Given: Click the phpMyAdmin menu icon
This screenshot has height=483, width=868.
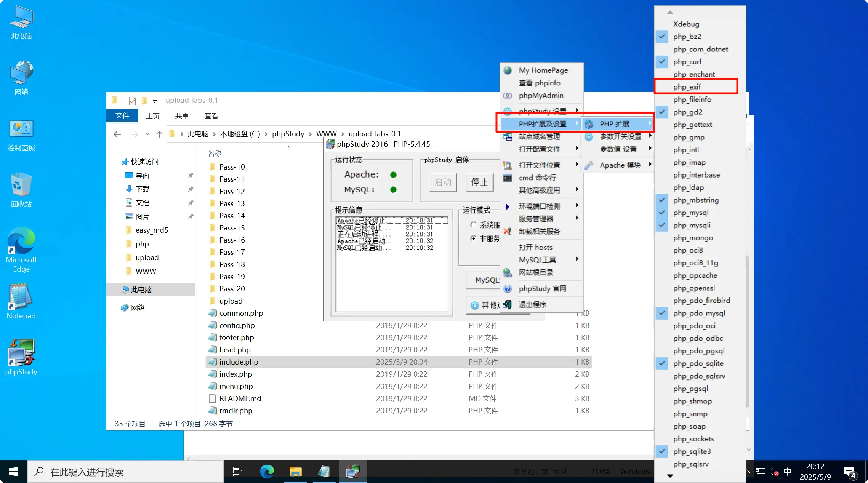Looking at the screenshot, I should pos(508,96).
